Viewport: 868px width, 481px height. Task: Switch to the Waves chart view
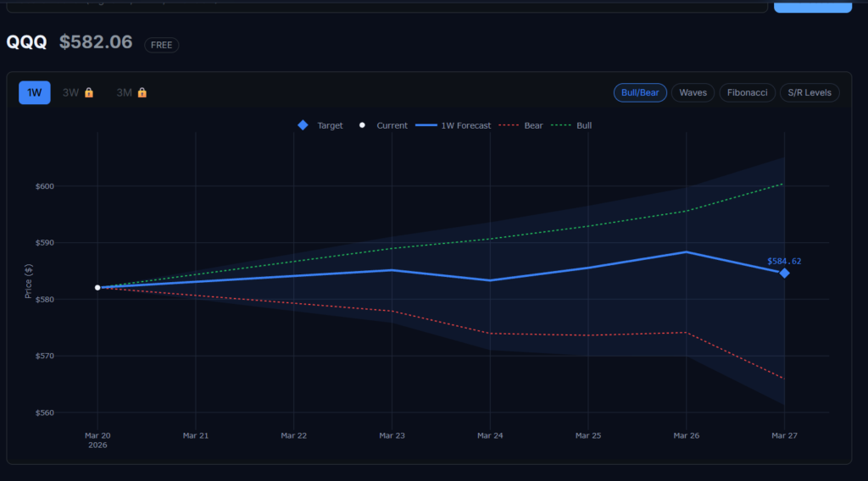click(693, 92)
